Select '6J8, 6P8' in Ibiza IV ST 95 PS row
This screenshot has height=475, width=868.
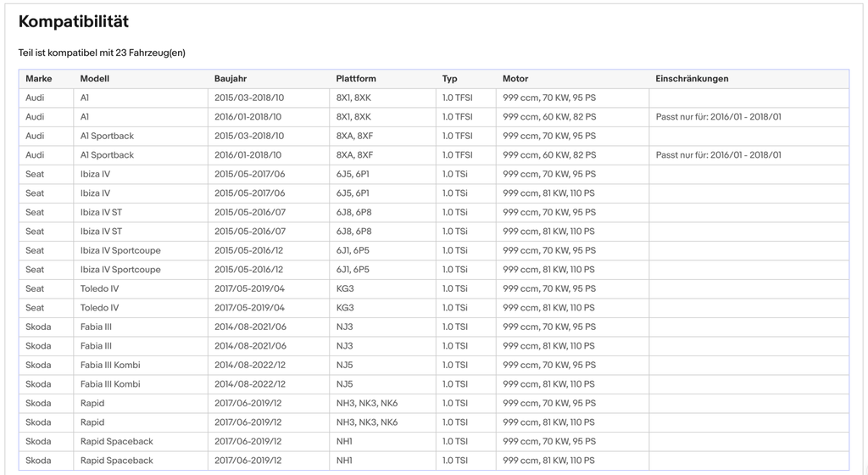click(353, 213)
